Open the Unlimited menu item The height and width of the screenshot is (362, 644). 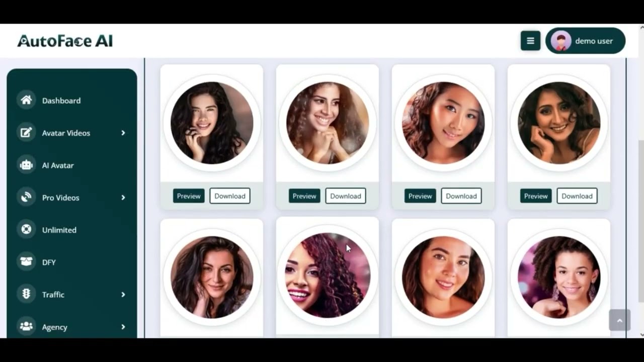click(x=72, y=230)
